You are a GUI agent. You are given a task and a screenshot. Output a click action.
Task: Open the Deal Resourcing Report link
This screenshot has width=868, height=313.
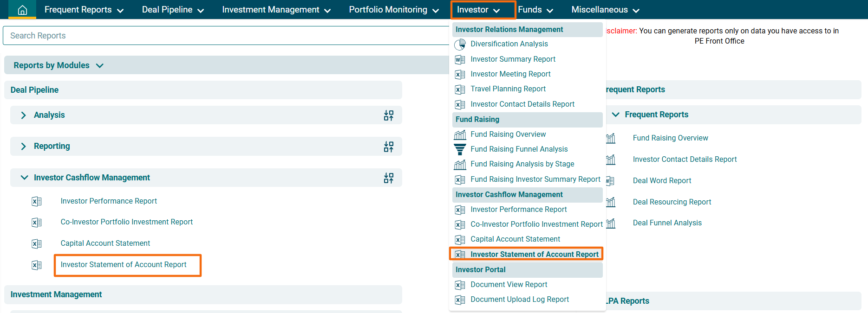click(x=672, y=202)
